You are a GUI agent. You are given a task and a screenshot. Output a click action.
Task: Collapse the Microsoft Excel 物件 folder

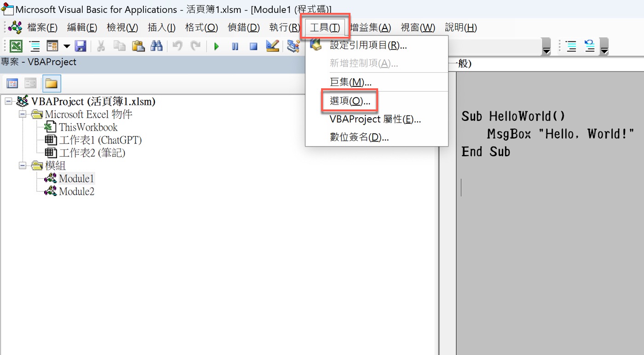tap(22, 114)
